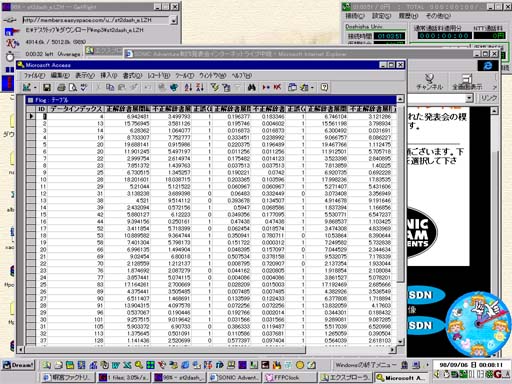Click table horizontal scrollbar left arrow
The image size is (512, 384).
[x=21, y=350]
